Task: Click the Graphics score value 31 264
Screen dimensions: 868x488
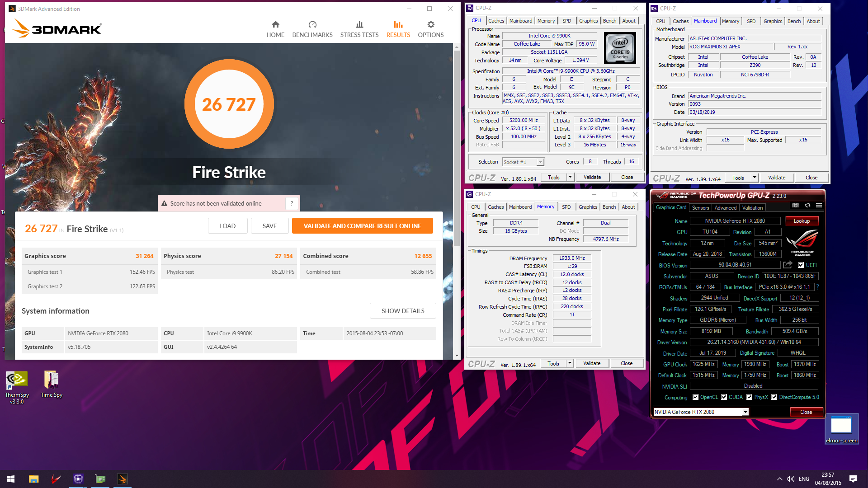Action: pos(144,256)
